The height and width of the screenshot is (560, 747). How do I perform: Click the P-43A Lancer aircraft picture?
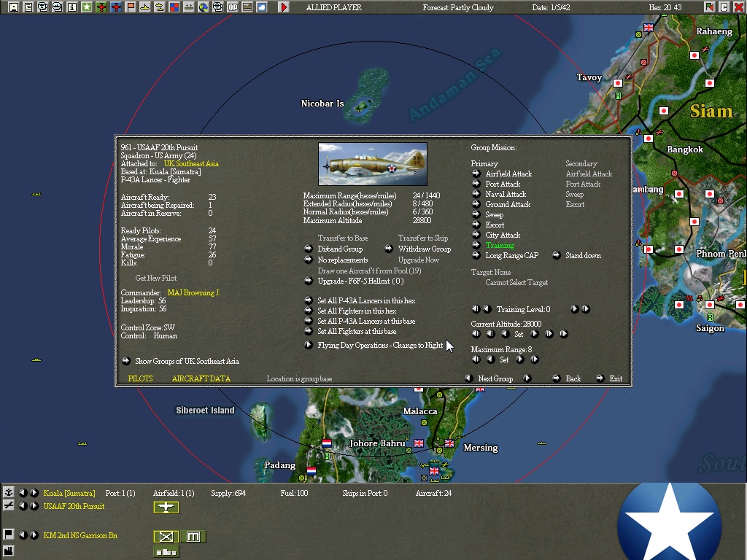[373, 164]
